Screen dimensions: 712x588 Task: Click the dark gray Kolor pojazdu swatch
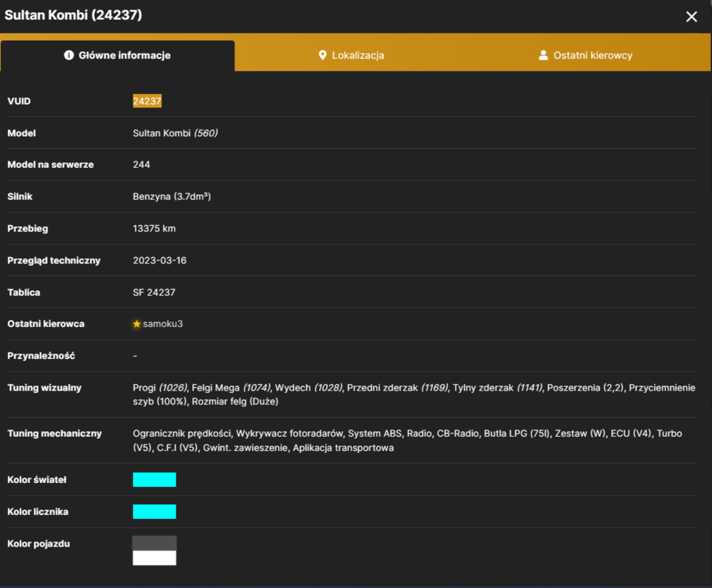pyautogui.click(x=154, y=543)
